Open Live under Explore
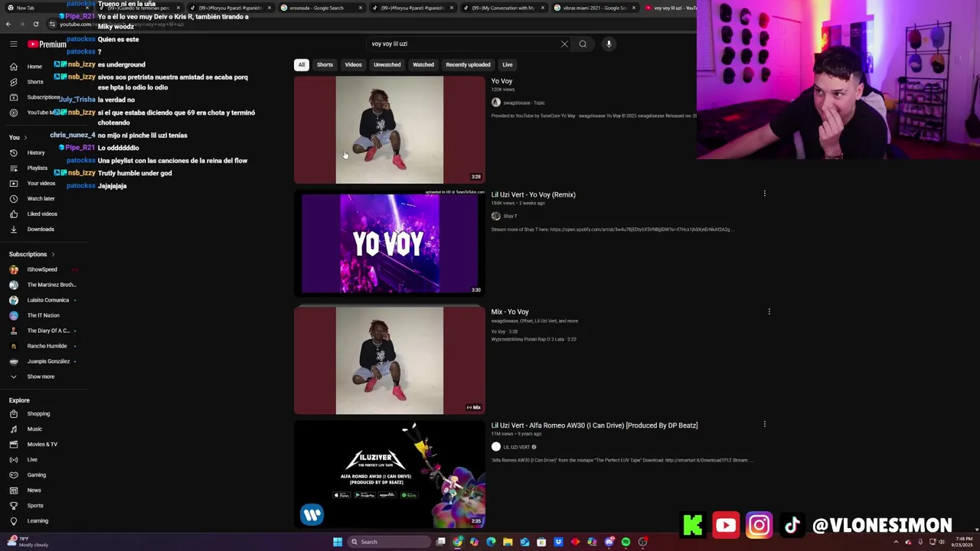The width and height of the screenshot is (980, 551). click(24, 459)
